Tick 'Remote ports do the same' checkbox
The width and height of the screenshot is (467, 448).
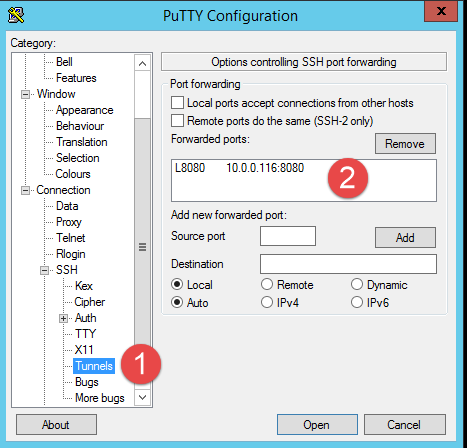[177, 121]
